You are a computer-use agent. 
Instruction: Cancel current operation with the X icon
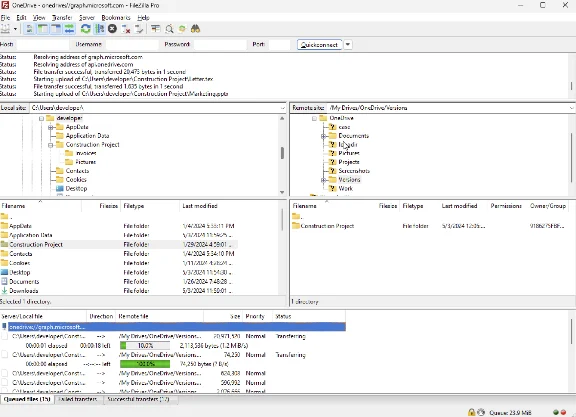coord(112,29)
